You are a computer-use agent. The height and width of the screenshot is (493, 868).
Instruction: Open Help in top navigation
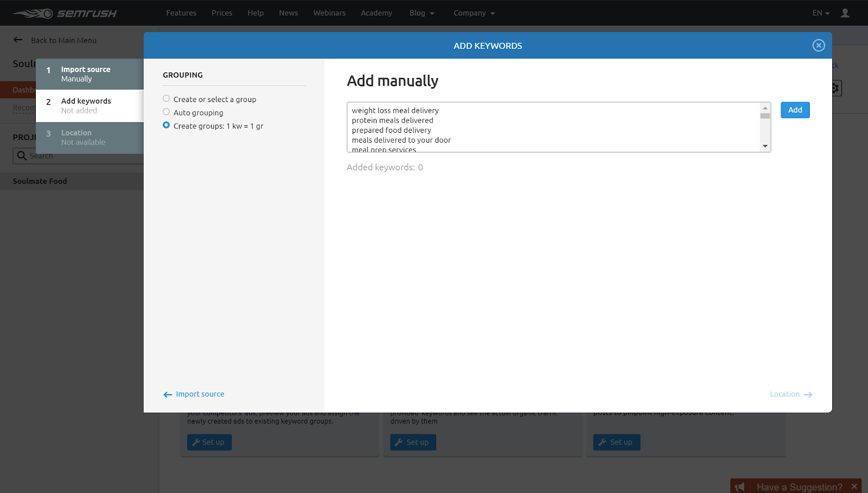(256, 13)
